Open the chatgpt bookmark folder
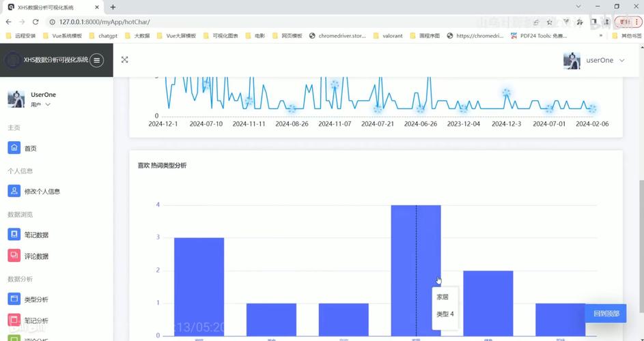Screen dimensions: 644x341 pyautogui.click(x=102, y=35)
